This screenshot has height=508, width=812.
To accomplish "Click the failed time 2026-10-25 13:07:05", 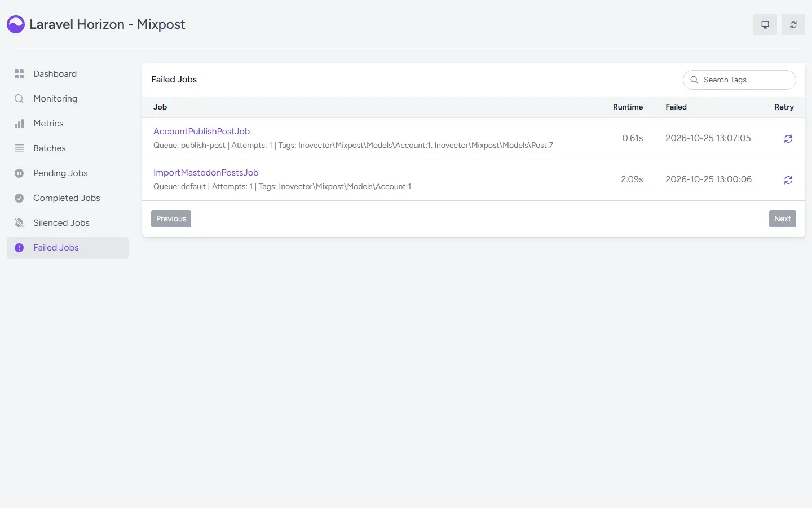I will point(708,138).
